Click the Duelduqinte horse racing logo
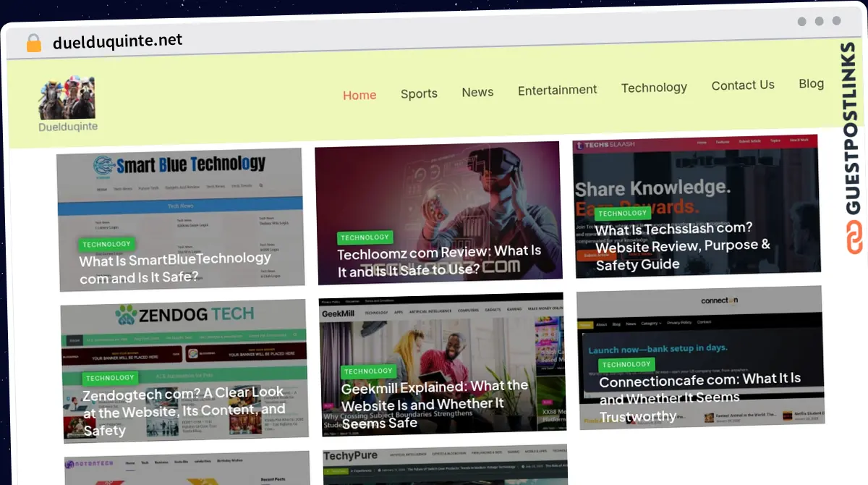Viewport: 868px width, 485px height. pos(67,98)
